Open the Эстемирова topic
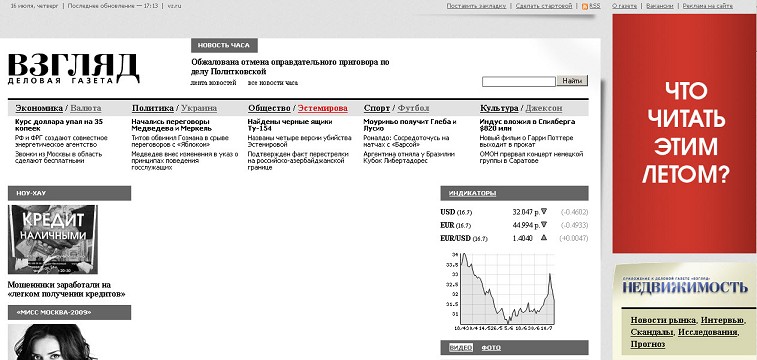Viewport: 757px width, 360px height. (322, 108)
